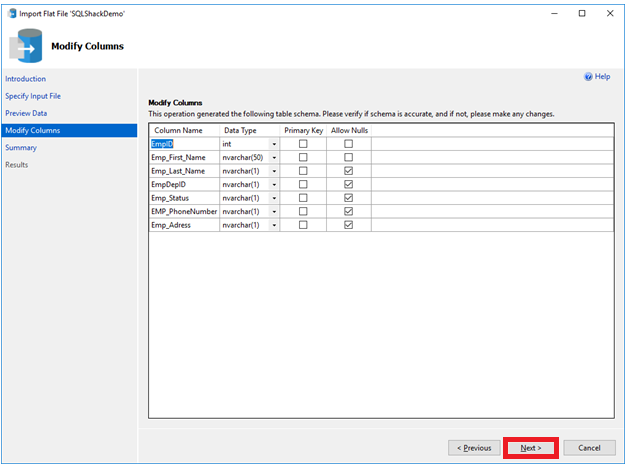Screen dimensions: 627x468
Task: Open data type dropdown for Emp_First_Name
Action: 274,158
